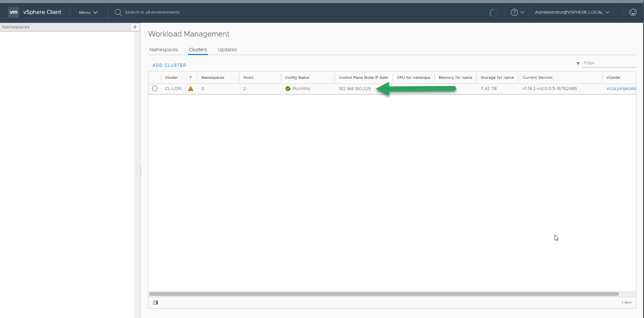Viewport: 644px width, 318px height.
Task: Open the column chooser icon below the table
Action: [x=155, y=302]
